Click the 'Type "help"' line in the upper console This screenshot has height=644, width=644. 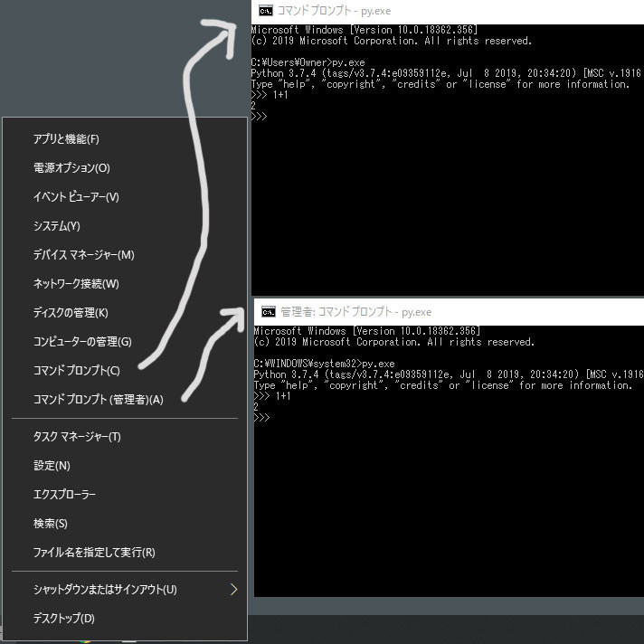440,84
